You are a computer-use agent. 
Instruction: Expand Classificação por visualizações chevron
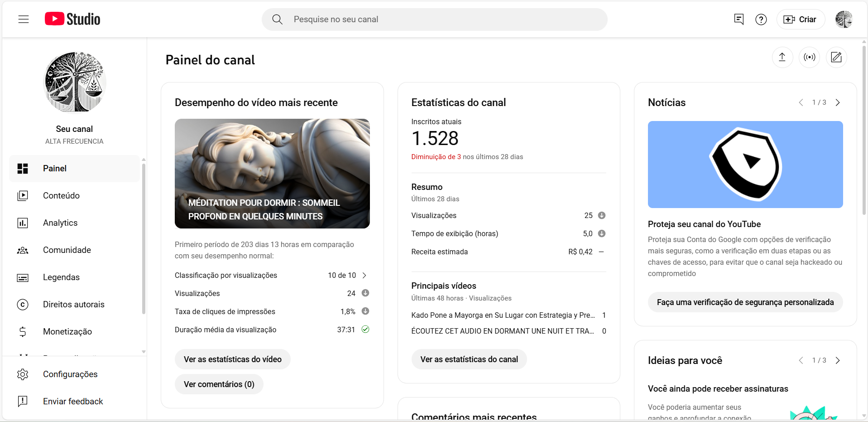364,275
